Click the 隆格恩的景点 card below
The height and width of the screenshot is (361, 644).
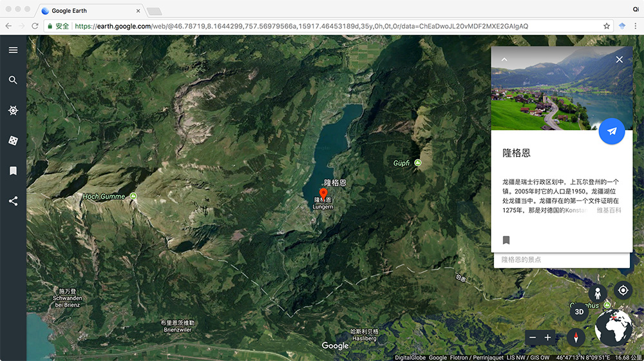coord(562,260)
